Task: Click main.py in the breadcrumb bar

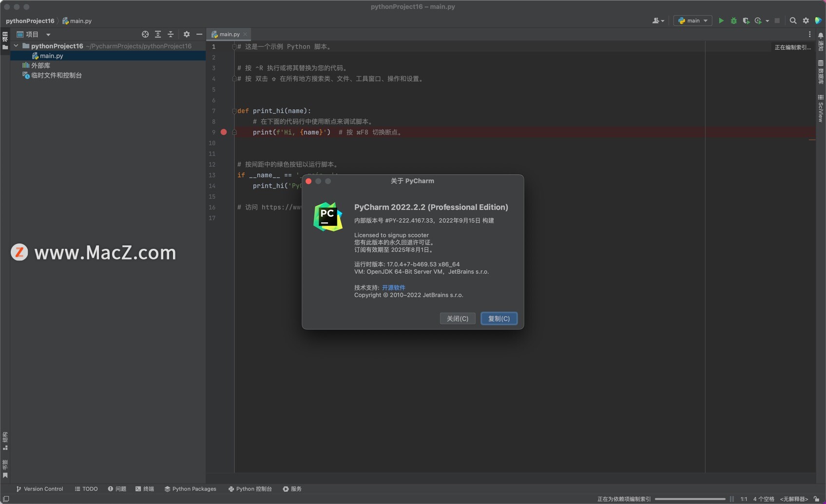Action: point(77,21)
